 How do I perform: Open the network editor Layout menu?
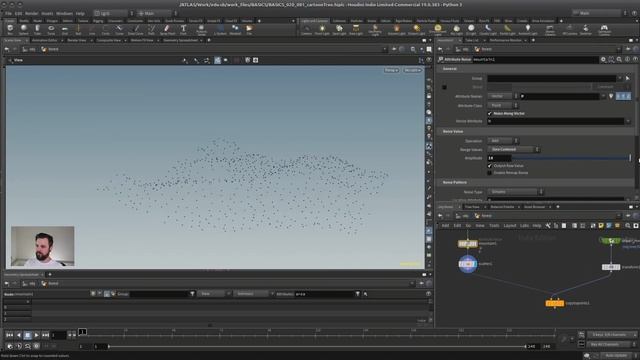coord(509,226)
